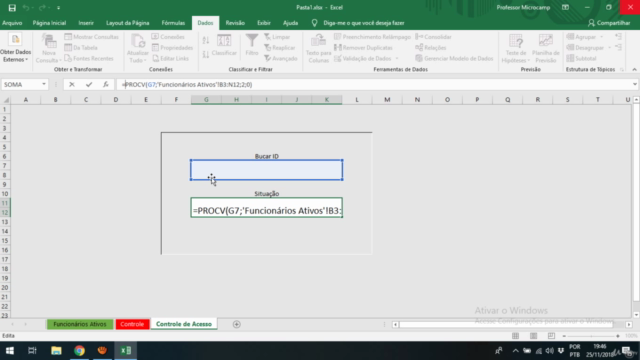The height and width of the screenshot is (360, 640).
Task: Click Mostrar Consultas
Action: point(92,37)
